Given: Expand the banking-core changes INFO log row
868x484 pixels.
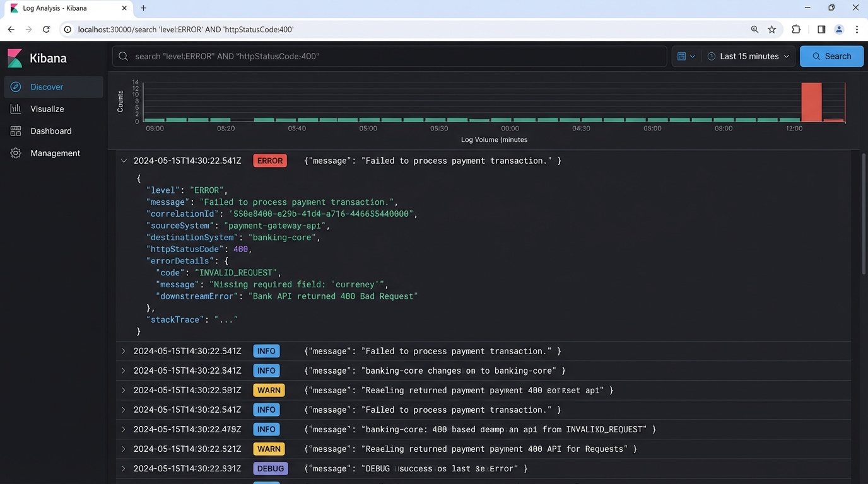Looking at the screenshot, I should 124,371.
